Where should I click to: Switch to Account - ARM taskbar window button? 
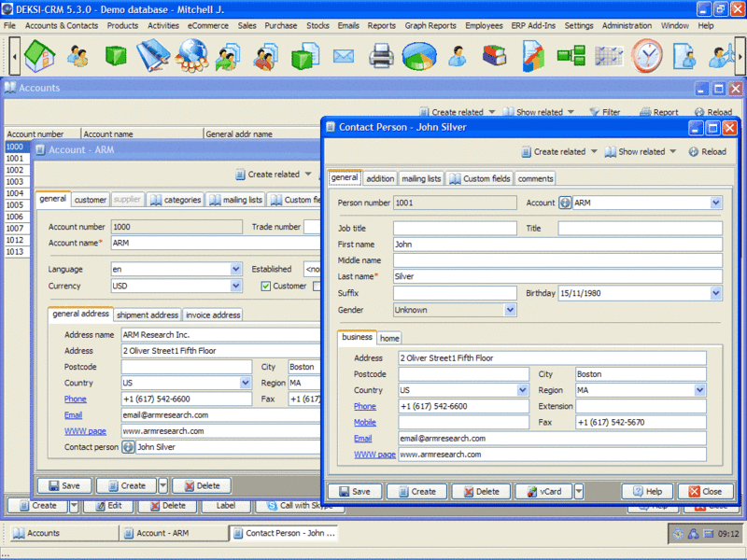174,533
